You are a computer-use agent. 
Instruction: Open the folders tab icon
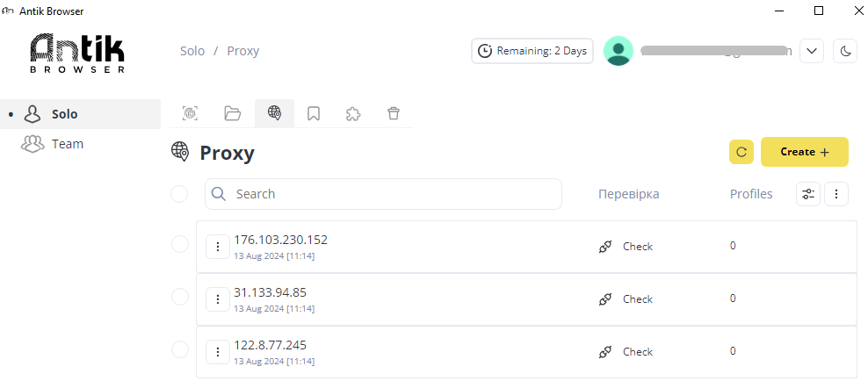click(233, 113)
